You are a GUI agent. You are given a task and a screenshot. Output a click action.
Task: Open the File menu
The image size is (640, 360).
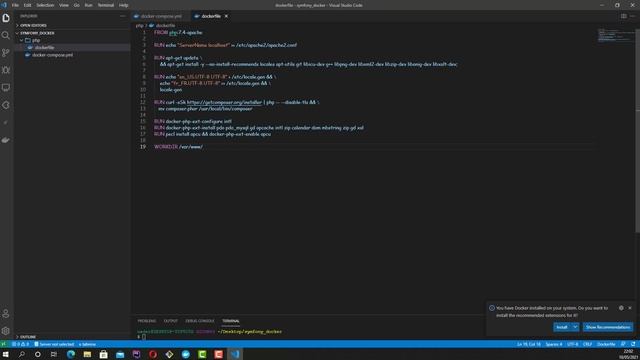pyautogui.click(x=15, y=5)
